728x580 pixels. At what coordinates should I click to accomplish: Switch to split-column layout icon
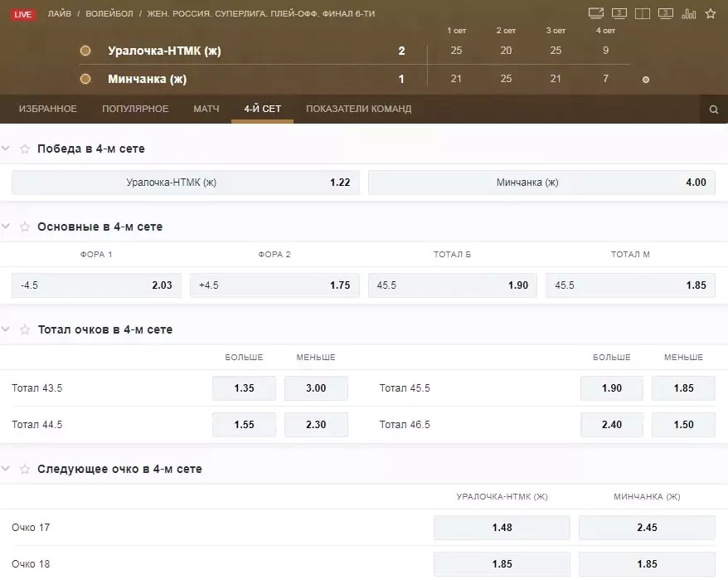point(642,13)
